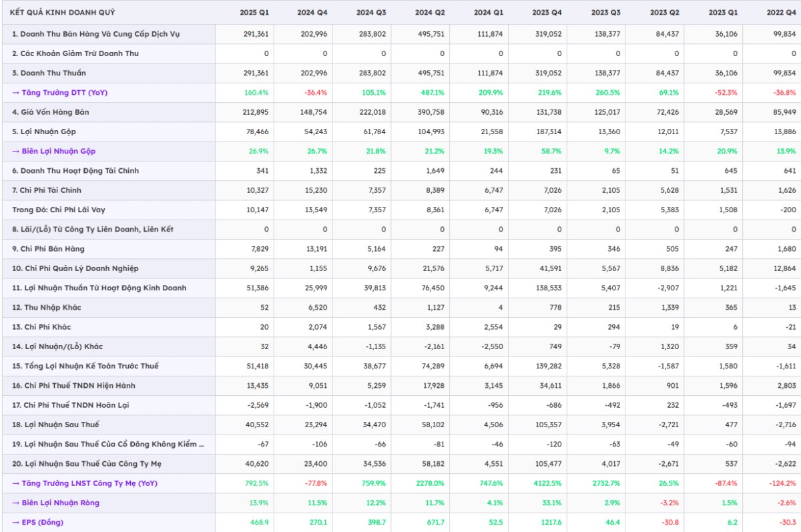The width and height of the screenshot is (801, 532).
Task: Select the -124.2% value in the 2022 Q4 column
Action: pyautogui.click(x=781, y=483)
